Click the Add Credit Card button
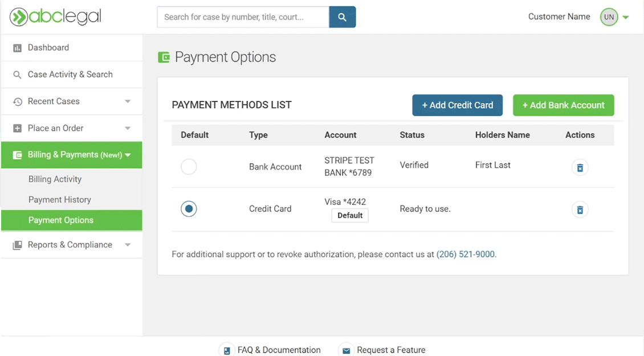 (457, 105)
